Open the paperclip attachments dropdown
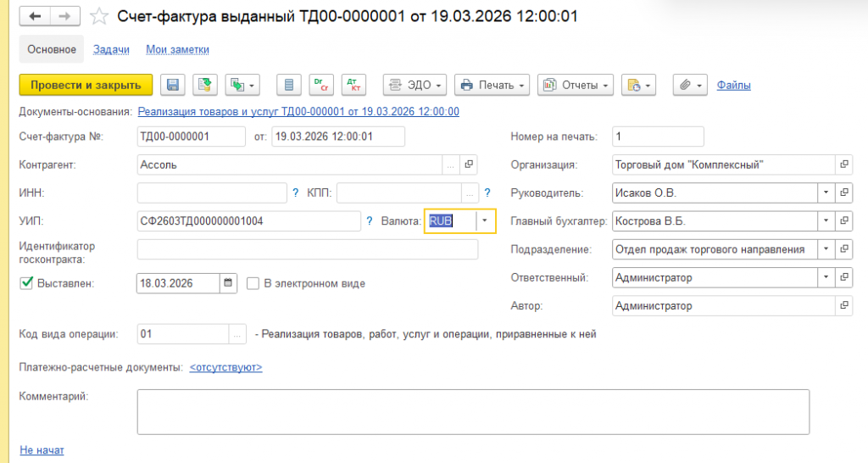868x463 pixels. click(x=690, y=85)
